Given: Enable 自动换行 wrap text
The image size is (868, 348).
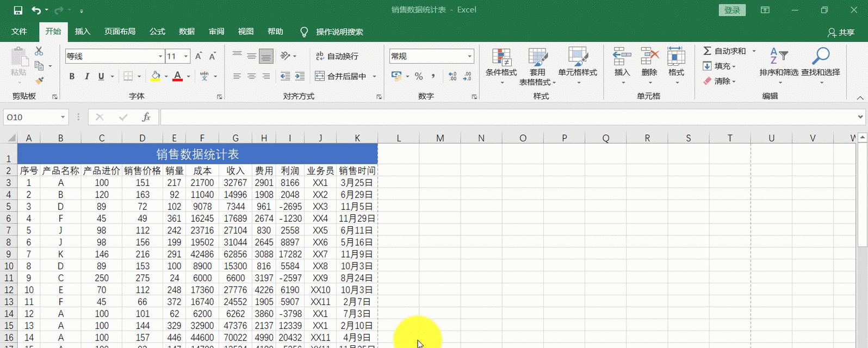Looking at the screenshot, I should tap(337, 56).
